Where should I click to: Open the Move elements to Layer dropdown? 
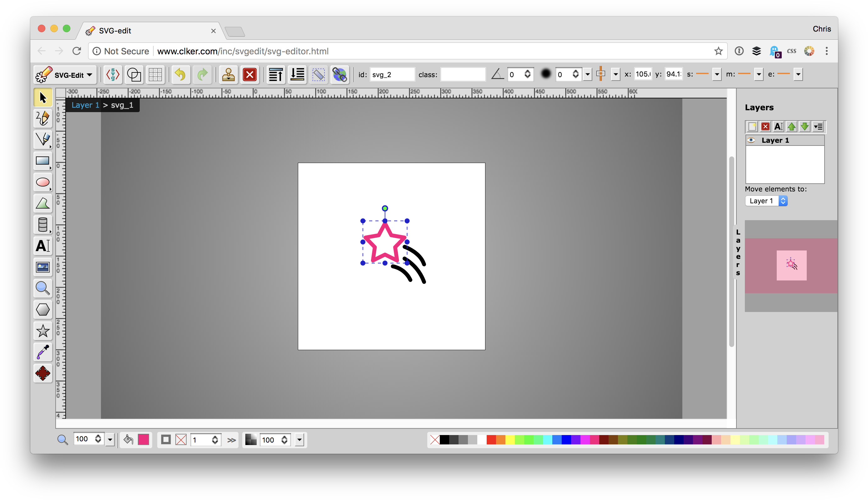coord(766,201)
